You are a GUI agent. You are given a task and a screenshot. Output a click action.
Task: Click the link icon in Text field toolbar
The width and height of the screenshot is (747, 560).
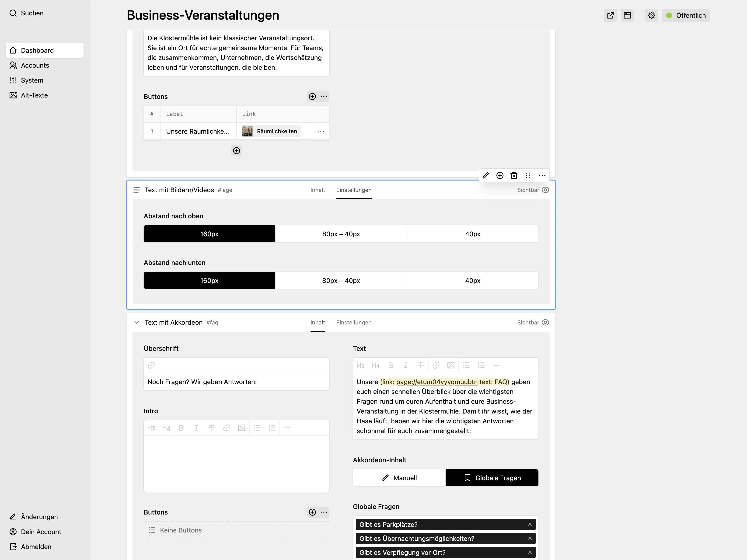[436, 365]
